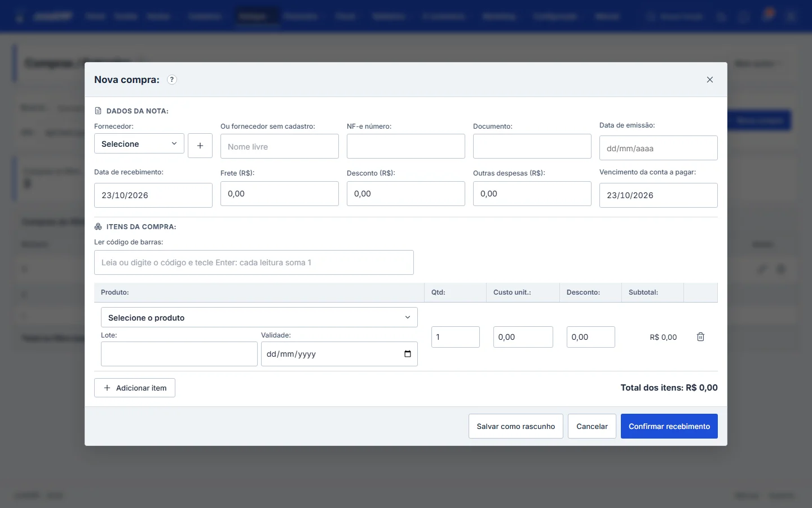812x508 pixels.
Task: Add a new supplier with the plus button
Action: pyautogui.click(x=200, y=146)
